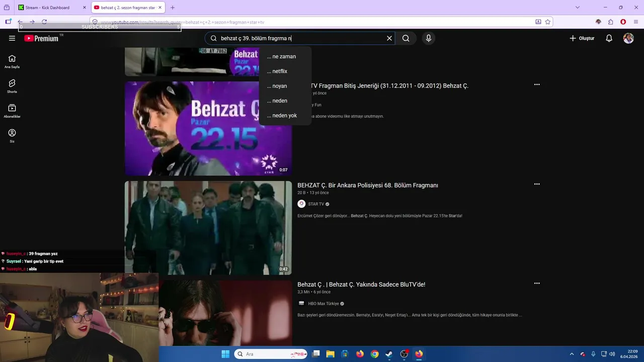Click the taskbar Ara search box
This screenshot has height=362, width=644.
click(x=271, y=354)
